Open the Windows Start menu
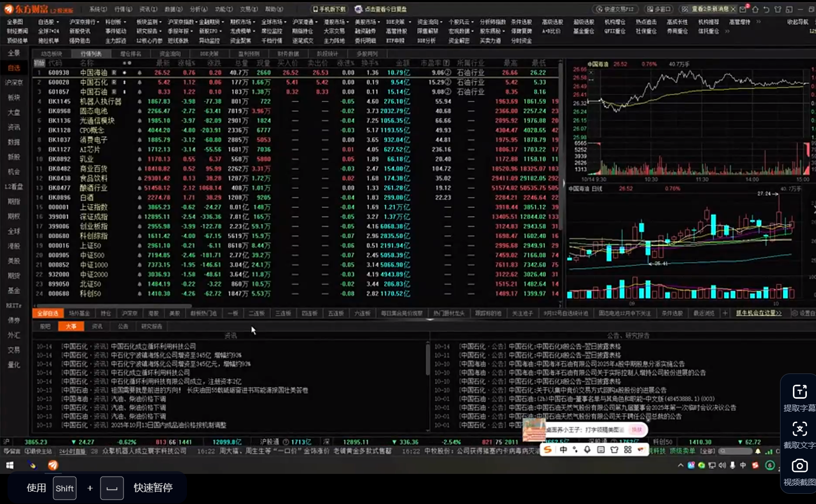The image size is (816, 504). [x=10, y=465]
